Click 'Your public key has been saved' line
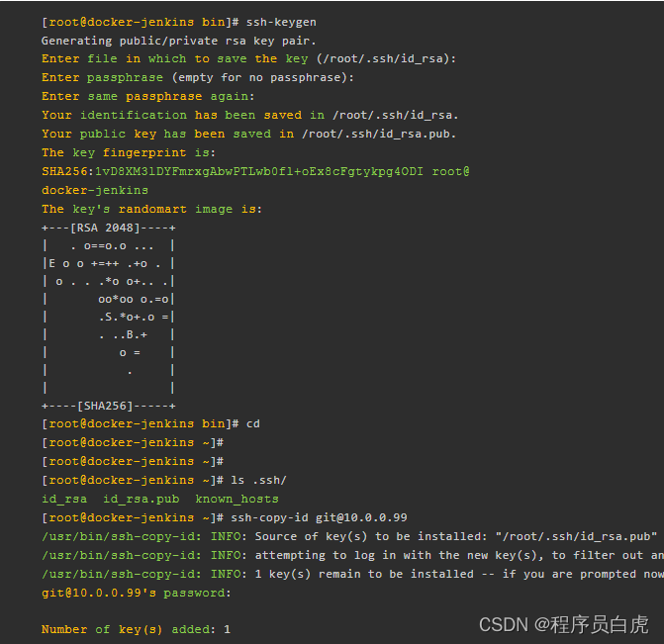 pos(248,134)
